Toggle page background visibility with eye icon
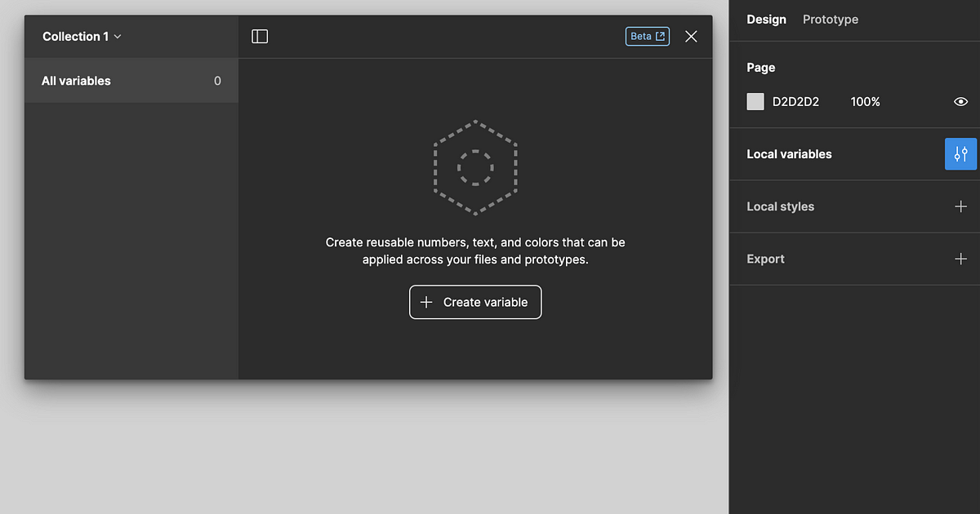 point(960,101)
